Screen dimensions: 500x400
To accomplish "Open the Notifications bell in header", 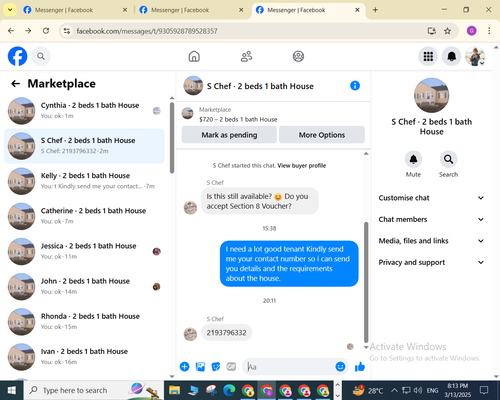I will 451,56.
